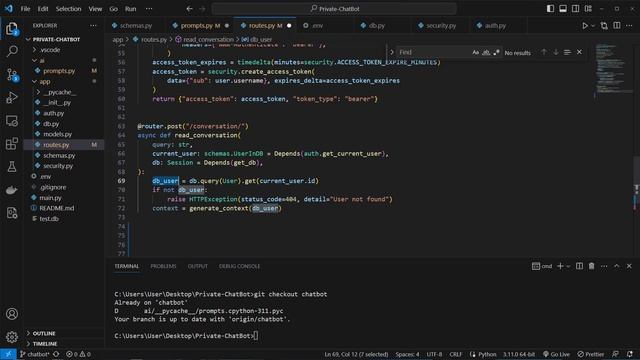Viewport: 640px width, 360px height.
Task: Go back with the navigation arrow
Action: (189, 9)
